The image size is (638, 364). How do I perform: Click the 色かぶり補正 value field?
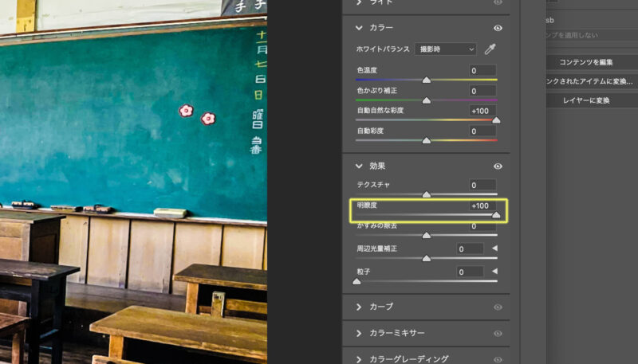(x=482, y=91)
